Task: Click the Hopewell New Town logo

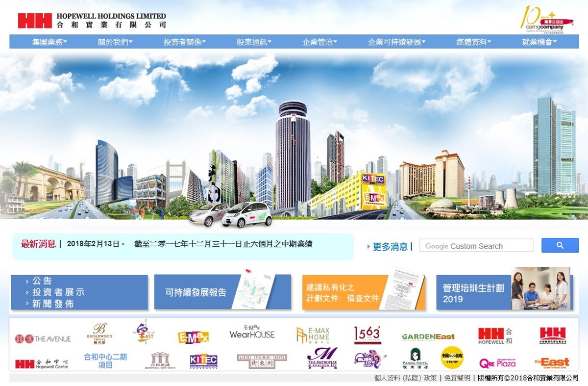Action: tap(160, 360)
